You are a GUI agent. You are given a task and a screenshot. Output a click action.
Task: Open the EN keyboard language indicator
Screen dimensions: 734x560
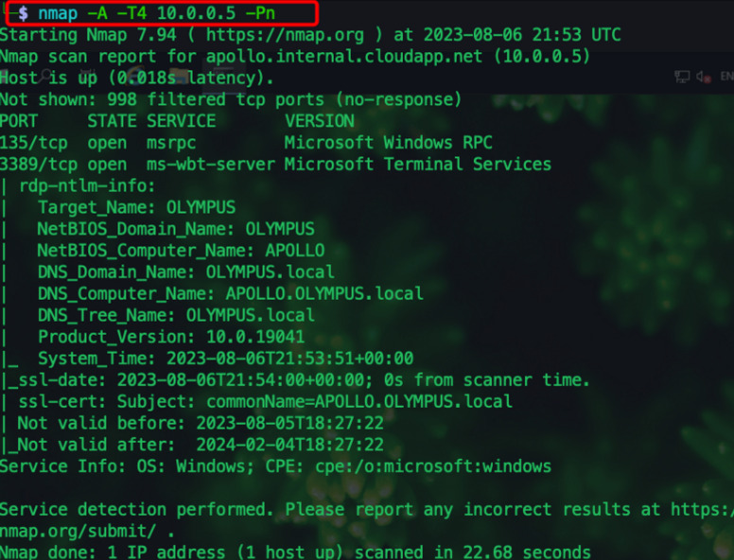click(x=725, y=77)
